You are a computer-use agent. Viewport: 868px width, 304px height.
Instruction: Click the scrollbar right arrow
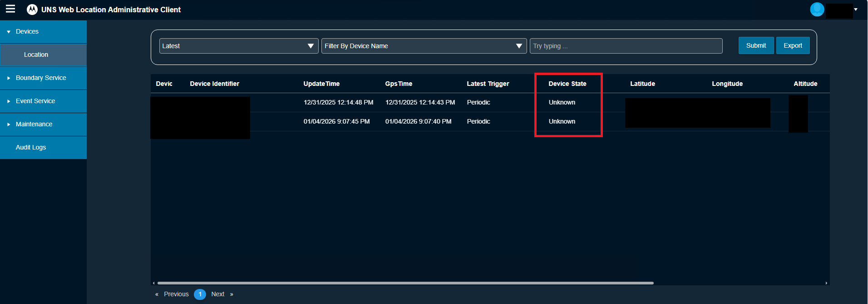click(x=826, y=283)
